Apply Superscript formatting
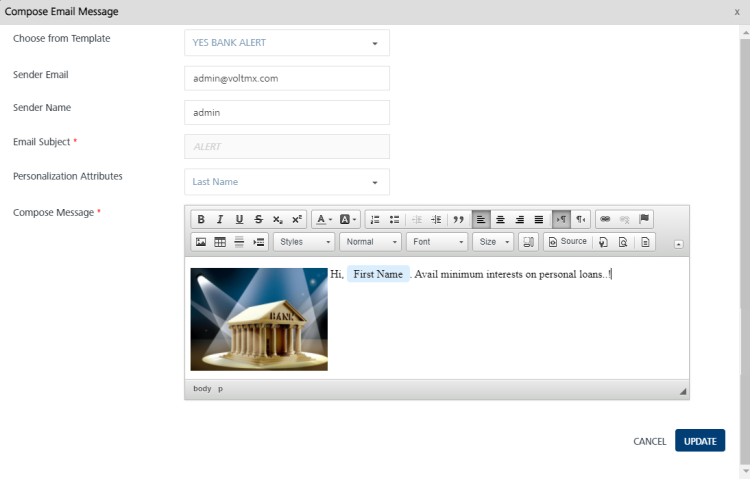 click(297, 219)
